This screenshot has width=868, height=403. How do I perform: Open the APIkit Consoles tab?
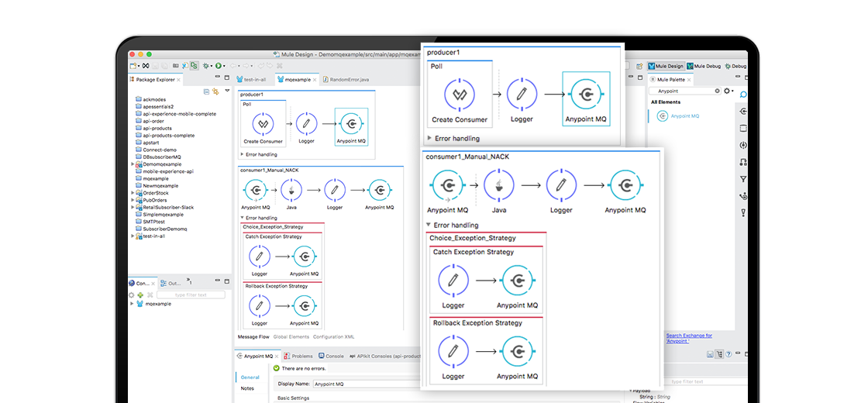[384, 356]
